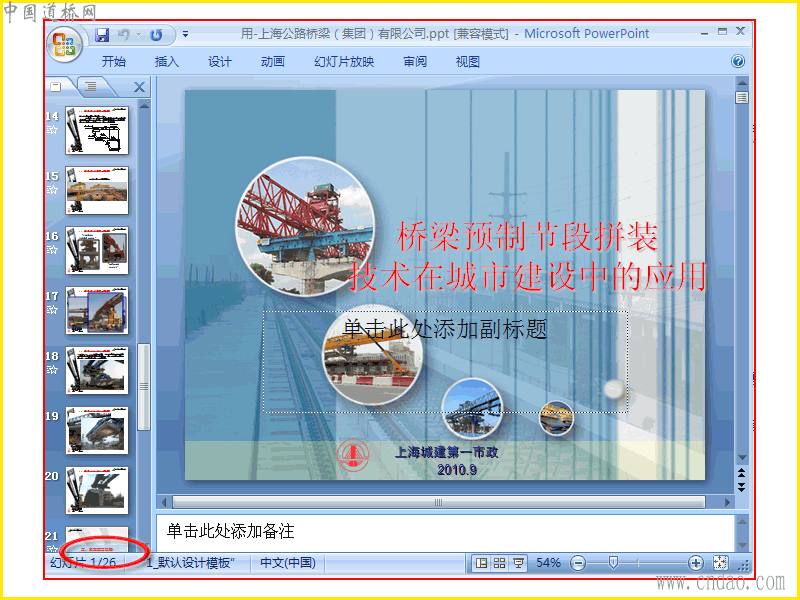800x600 pixels.
Task: Open the 开始 ribbon tab
Action: 113,62
